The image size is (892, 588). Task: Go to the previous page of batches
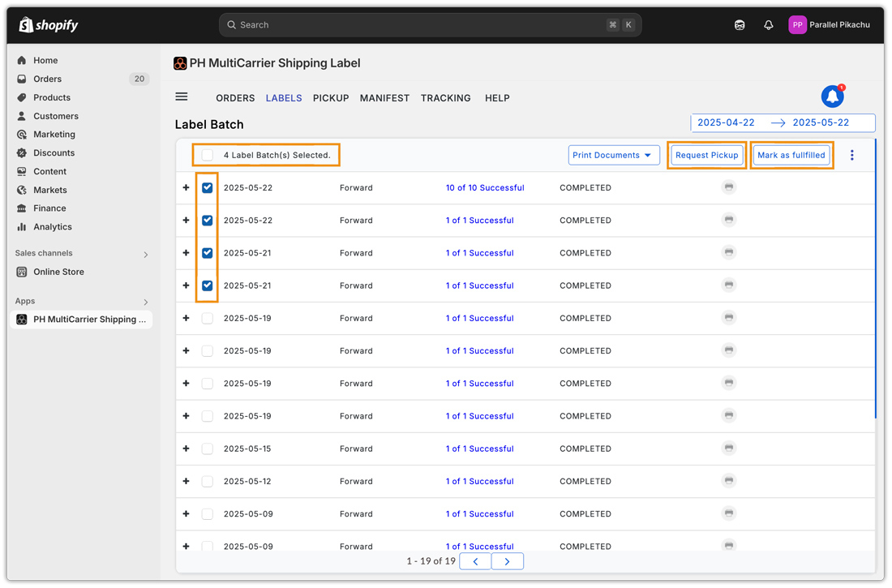(475, 562)
